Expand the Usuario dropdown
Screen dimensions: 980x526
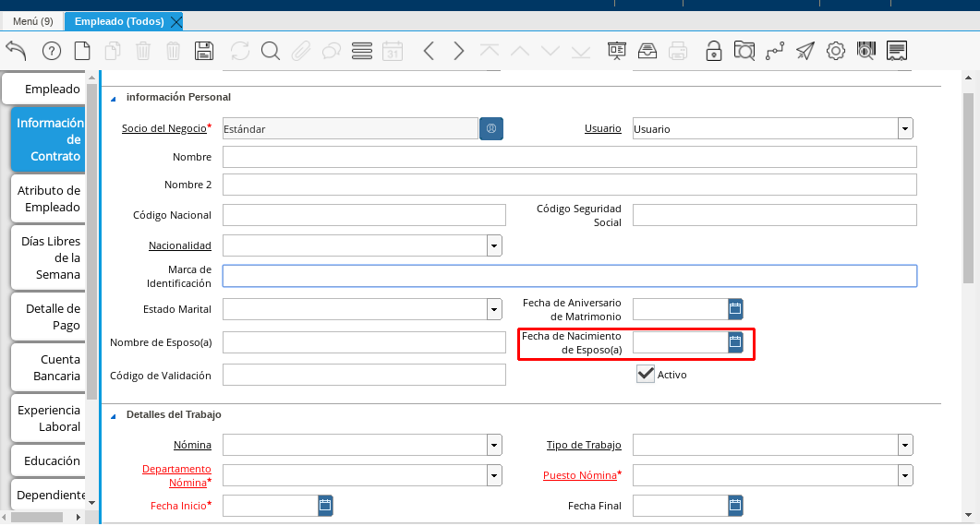pyautogui.click(x=905, y=128)
